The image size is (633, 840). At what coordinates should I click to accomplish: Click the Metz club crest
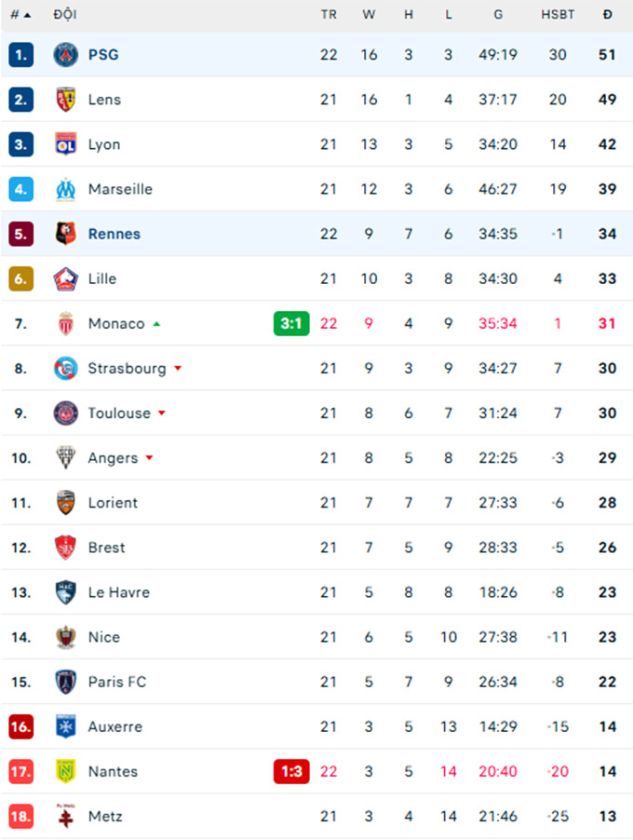[66, 816]
